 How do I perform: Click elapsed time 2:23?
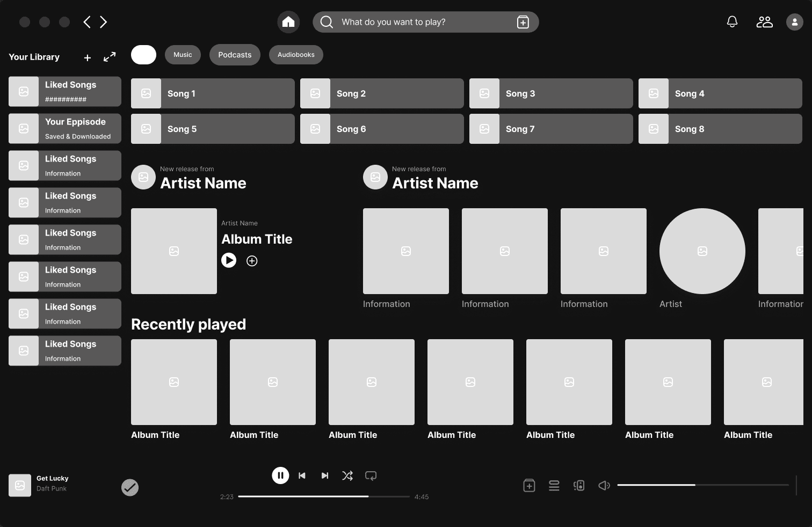coord(227,497)
